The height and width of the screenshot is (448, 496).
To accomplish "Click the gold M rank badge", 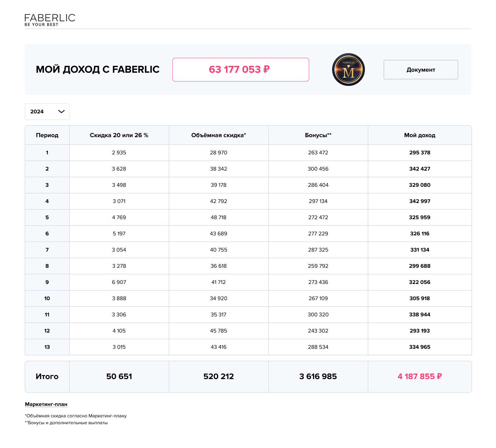I will pos(349,70).
